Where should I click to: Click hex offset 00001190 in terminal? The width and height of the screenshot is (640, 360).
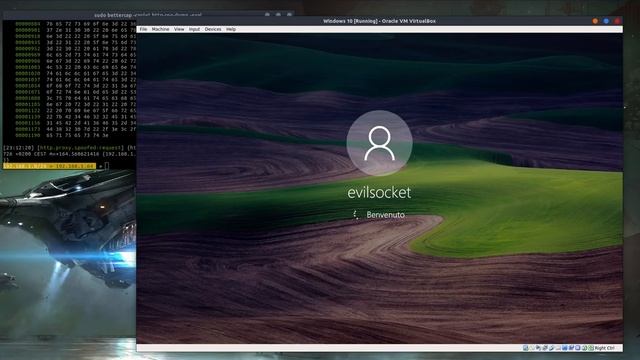click(x=28, y=135)
